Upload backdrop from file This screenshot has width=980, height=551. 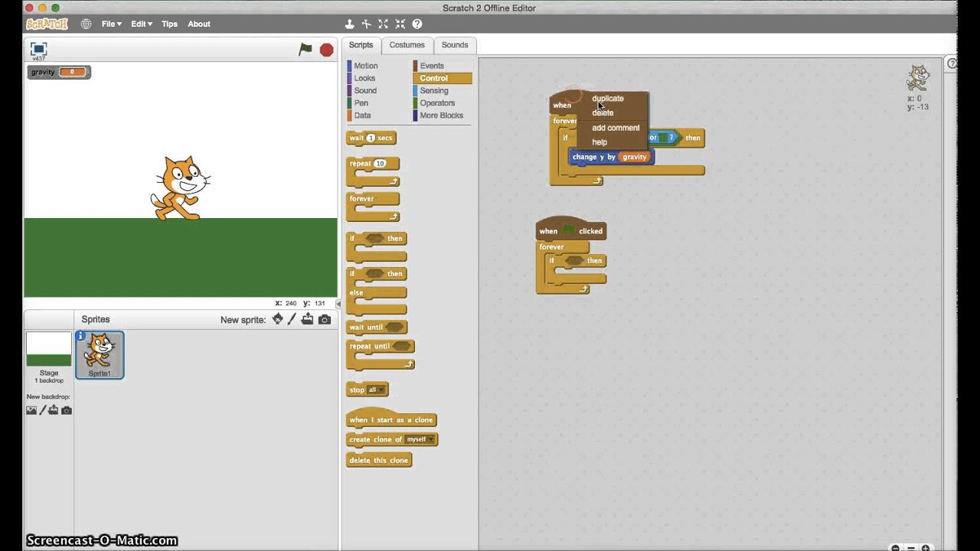pos(54,410)
